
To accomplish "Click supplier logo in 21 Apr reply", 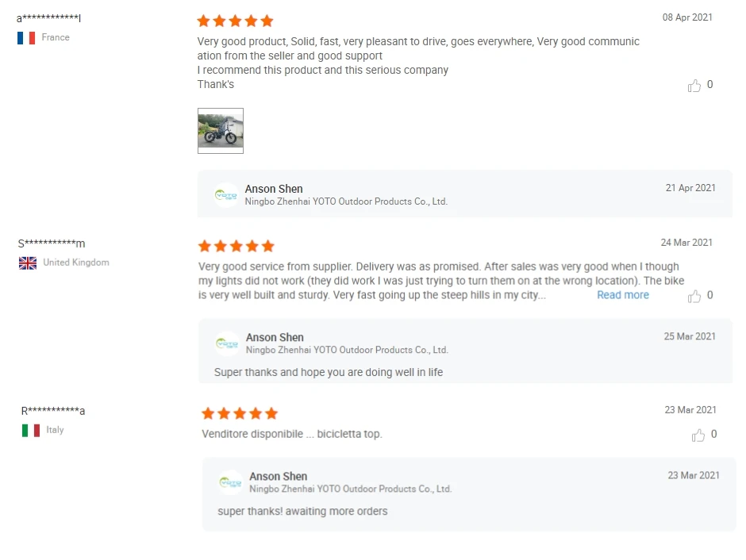I will 226,195.
